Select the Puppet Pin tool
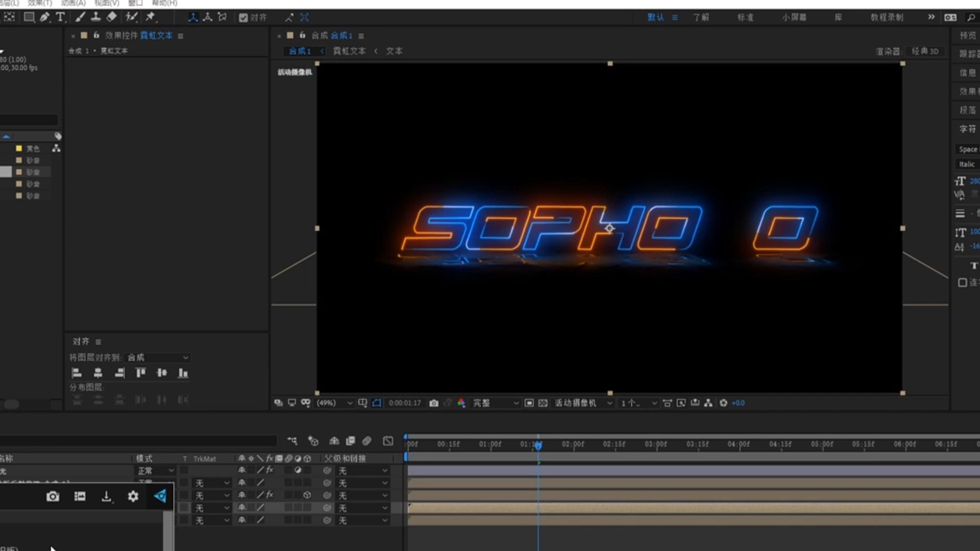 (151, 17)
